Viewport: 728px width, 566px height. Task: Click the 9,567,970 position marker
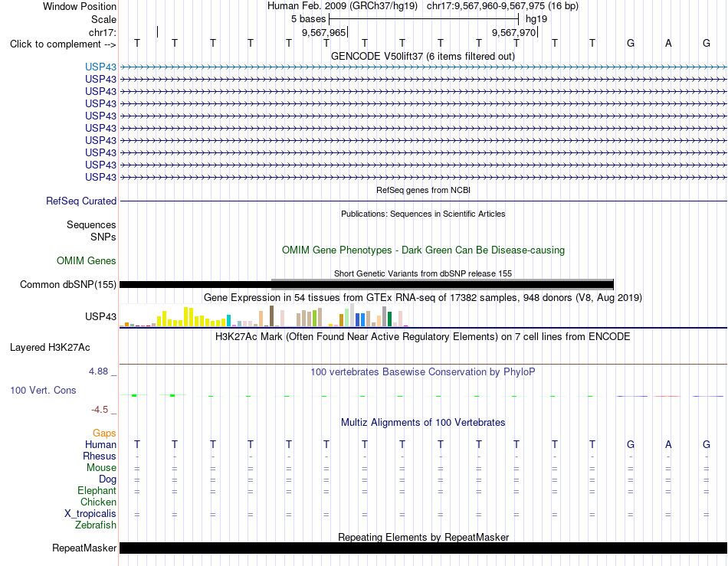pyautogui.click(x=514, y=32)
